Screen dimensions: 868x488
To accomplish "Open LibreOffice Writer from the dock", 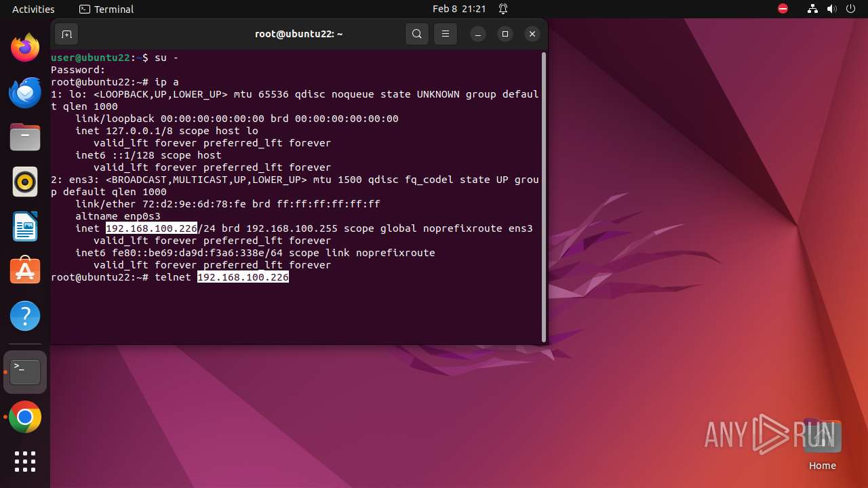I will coord(25,226).
